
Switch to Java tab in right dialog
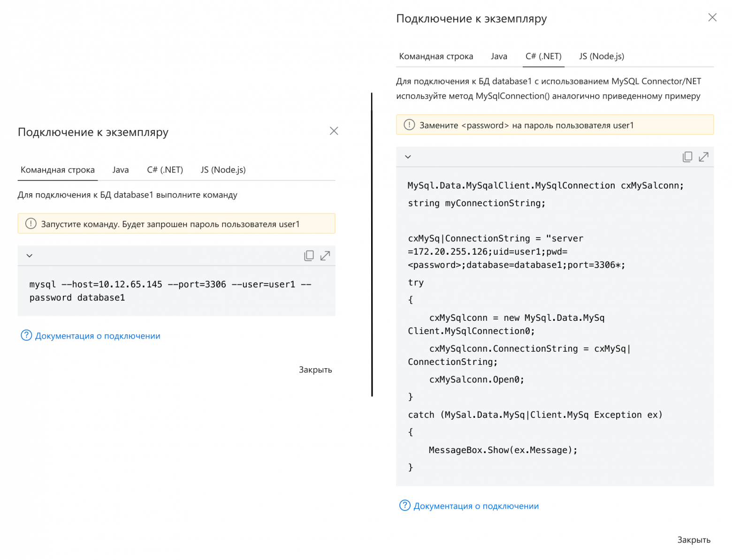(499, 56)
